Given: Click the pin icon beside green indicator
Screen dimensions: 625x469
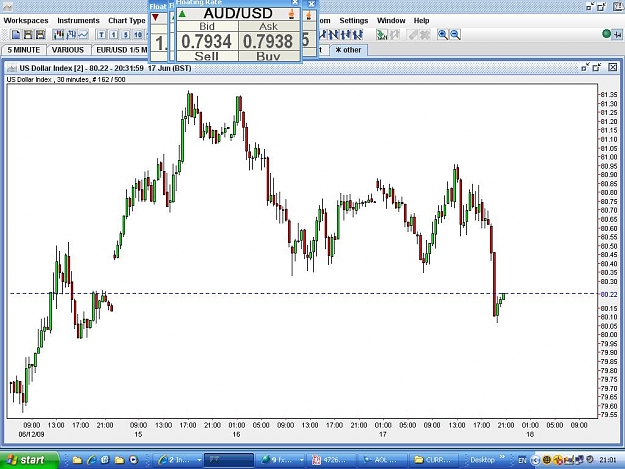Looking at the screenshot, I should pos(617,35).
